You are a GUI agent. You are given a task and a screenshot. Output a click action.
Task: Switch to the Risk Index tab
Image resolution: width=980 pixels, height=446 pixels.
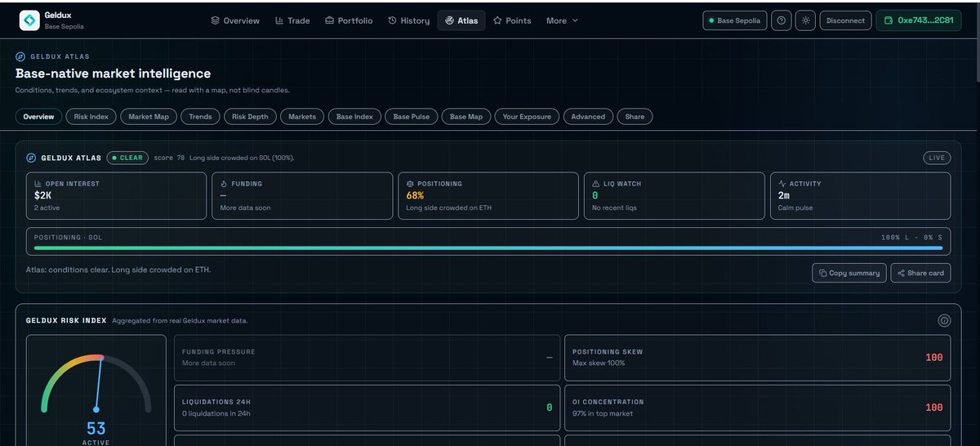click(91, 117)
